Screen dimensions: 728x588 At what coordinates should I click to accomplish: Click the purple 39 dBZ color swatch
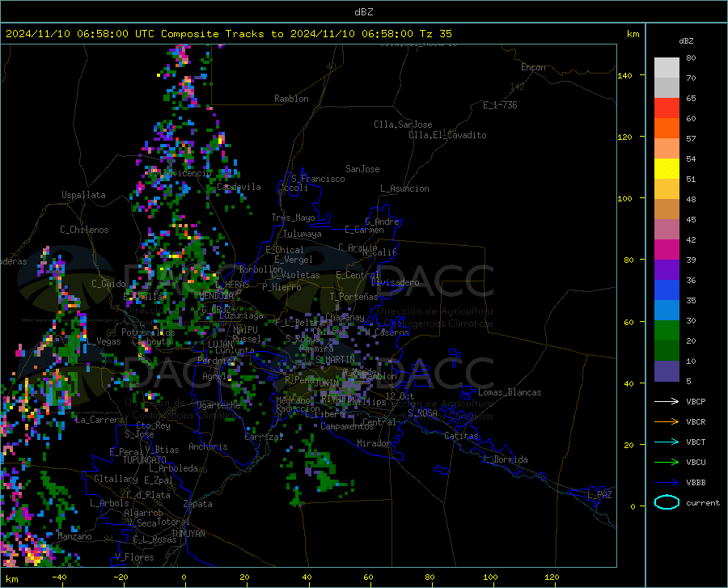coord(667,270)
